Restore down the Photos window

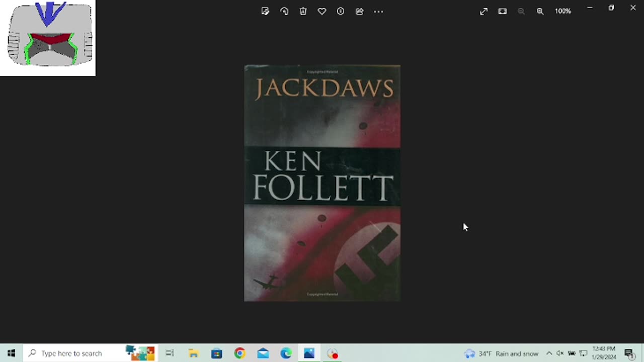tap(611, 8)
